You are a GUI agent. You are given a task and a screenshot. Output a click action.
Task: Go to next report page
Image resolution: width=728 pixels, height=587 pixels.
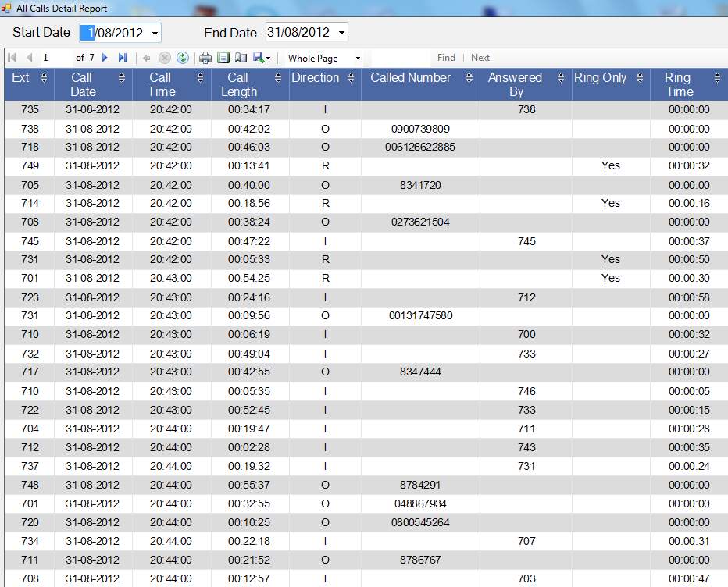coord(105,58)
